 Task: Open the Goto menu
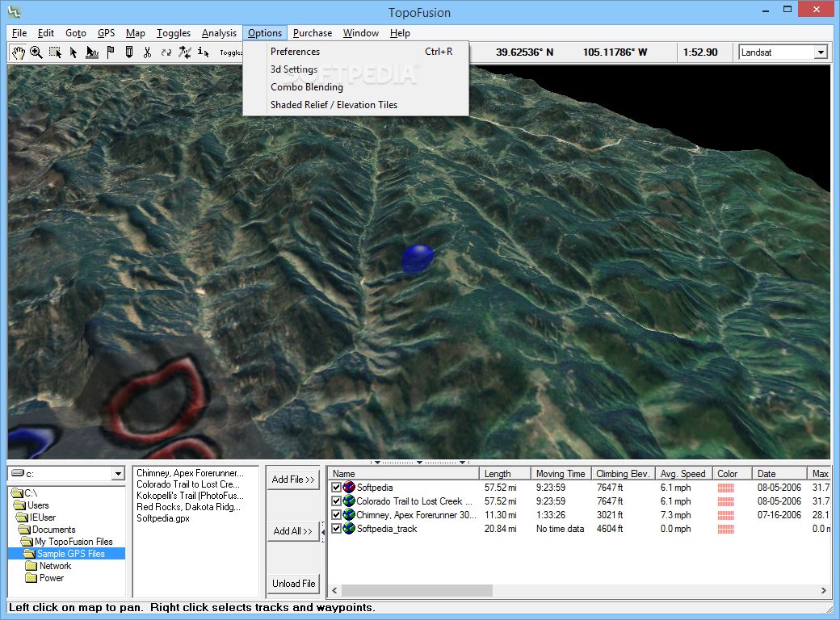click(x=76, y=33)
